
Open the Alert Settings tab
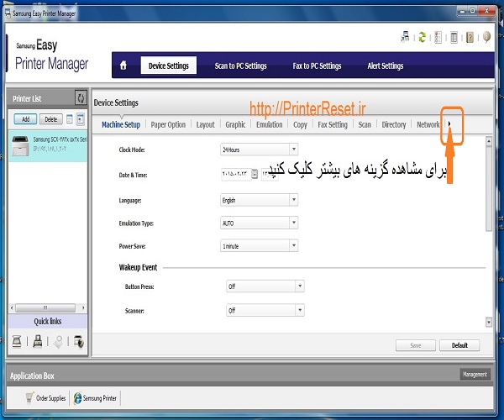click(385, 66)
